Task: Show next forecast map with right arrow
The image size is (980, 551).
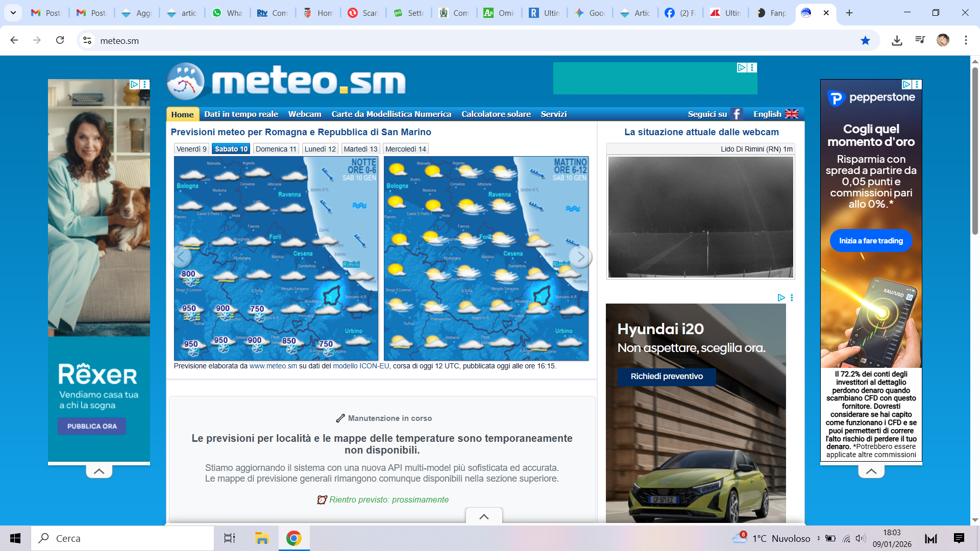Action: [x=580, y=257]
